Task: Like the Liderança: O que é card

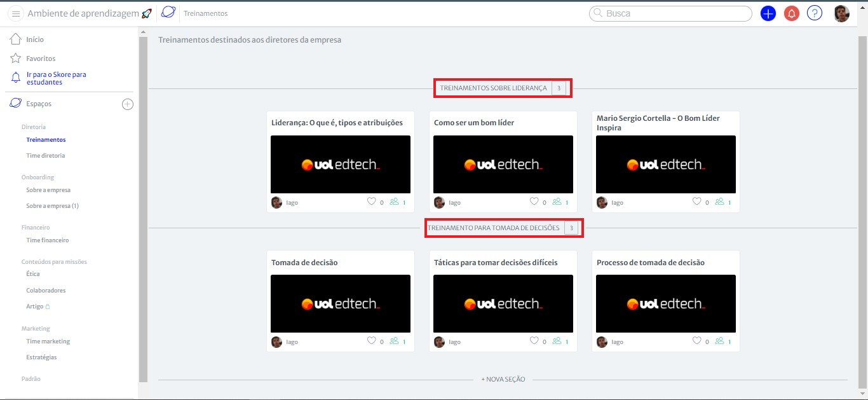Action: coord(372,202)
